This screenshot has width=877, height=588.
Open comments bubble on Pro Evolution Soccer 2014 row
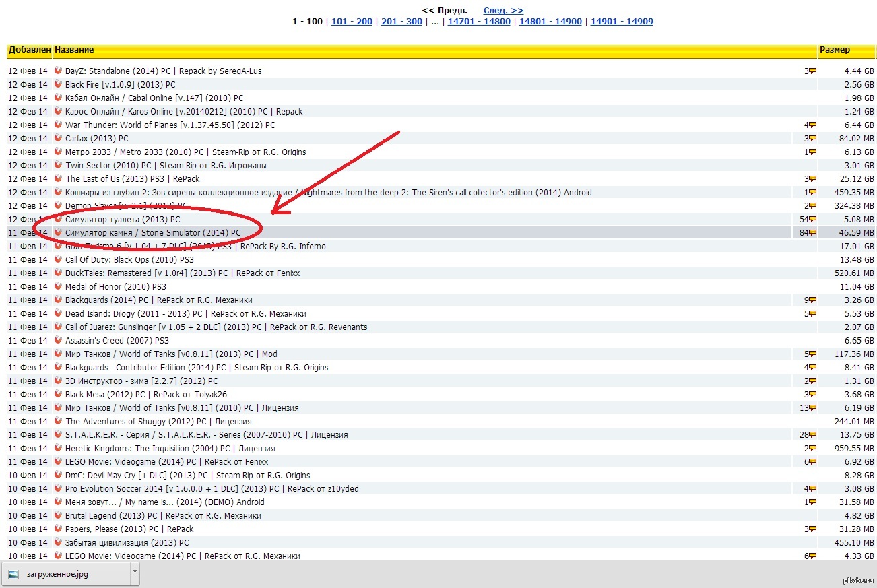812,489
